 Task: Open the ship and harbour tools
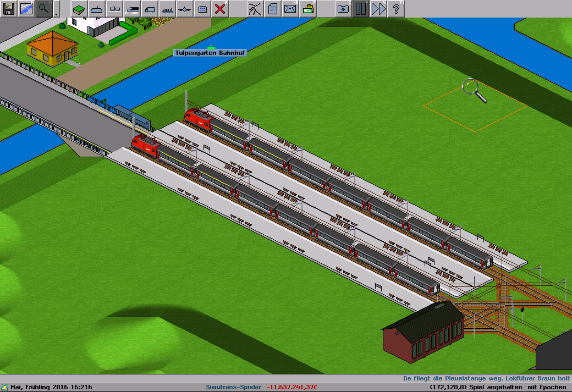(x=167, y=8)
